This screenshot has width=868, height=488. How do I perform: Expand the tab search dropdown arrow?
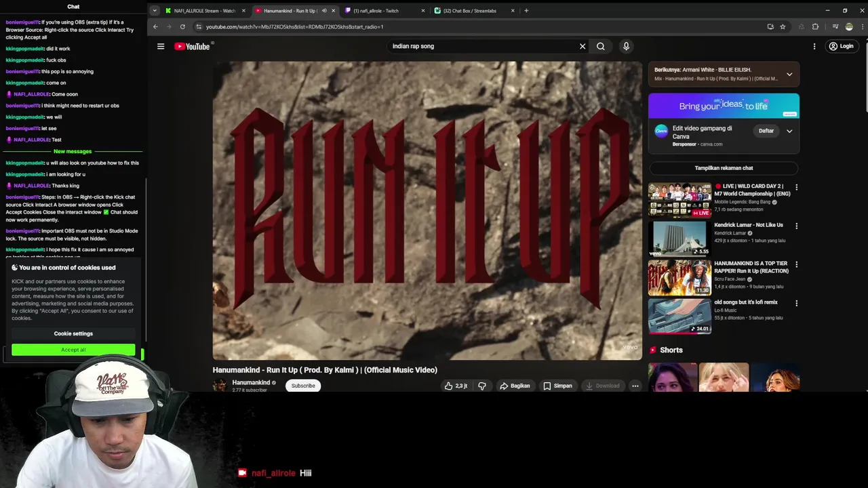[x=155, y=10]
